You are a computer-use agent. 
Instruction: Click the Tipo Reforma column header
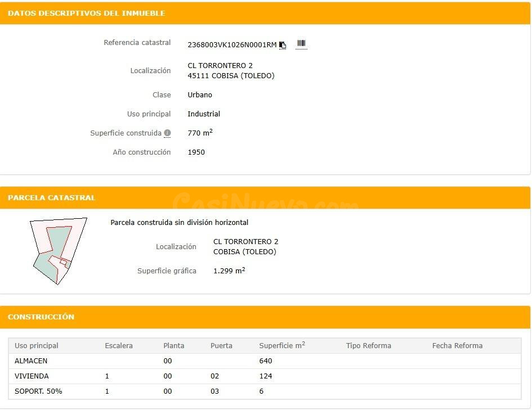(x=369, y=346)
